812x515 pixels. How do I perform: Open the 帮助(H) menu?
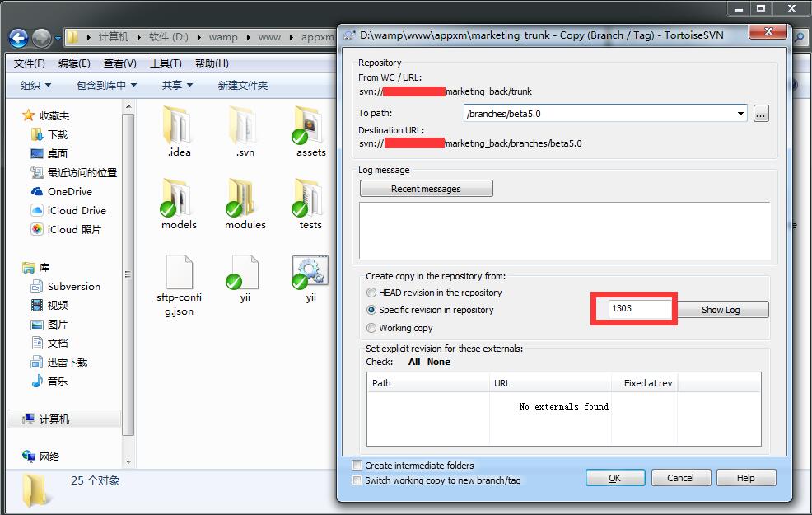click(x=212, y=63)
